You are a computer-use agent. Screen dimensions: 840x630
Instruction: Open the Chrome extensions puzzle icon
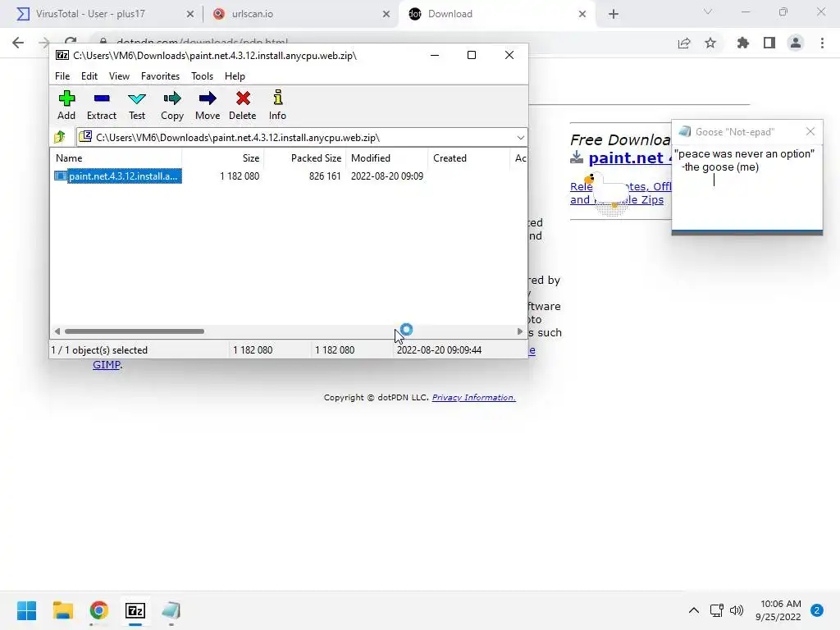pyautogui.click(x=743, y=43)
